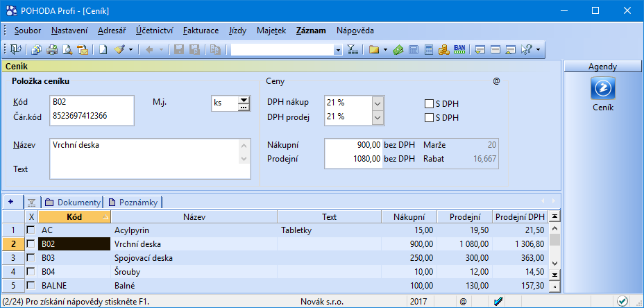The width and height of the screenshot is (644, 308).
Task: Tick the checkbox in Šrouby row
Action: pyautogui.click(x=31, y=272)
